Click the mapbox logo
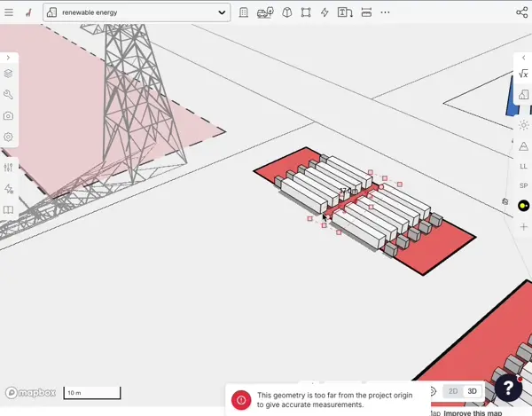 [x=30, y=393]
